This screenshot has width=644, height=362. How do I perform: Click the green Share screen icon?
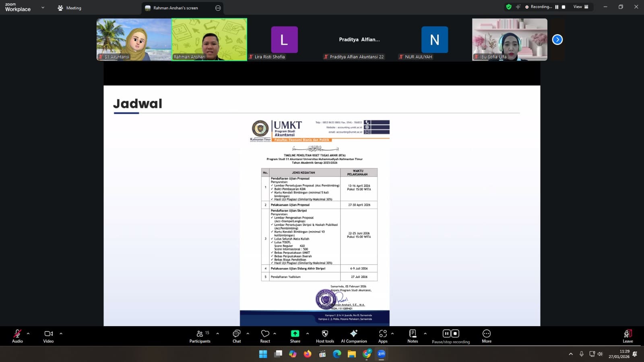295,334
